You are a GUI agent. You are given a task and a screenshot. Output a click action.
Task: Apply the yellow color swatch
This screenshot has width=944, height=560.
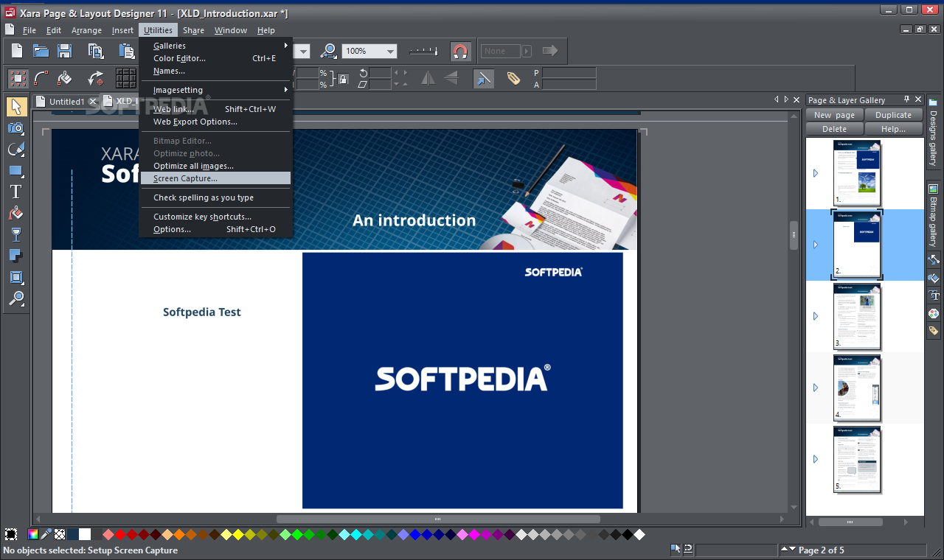point(237,534)
